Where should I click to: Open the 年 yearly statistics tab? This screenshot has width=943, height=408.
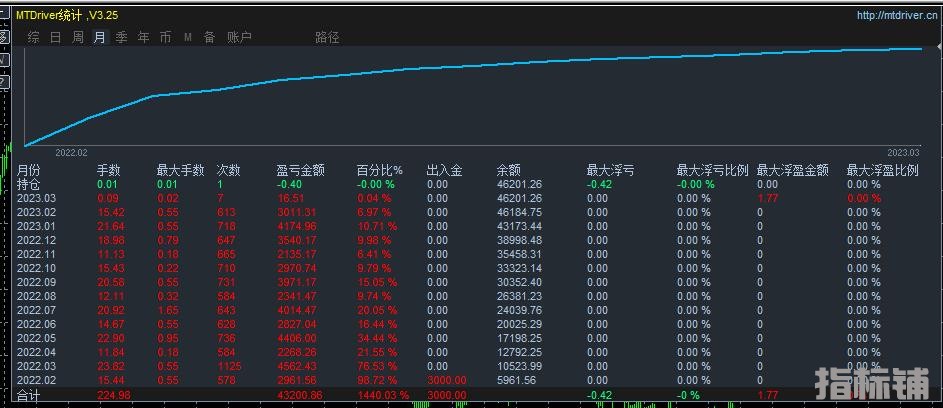pyautogui.click(x=143, y=38)
